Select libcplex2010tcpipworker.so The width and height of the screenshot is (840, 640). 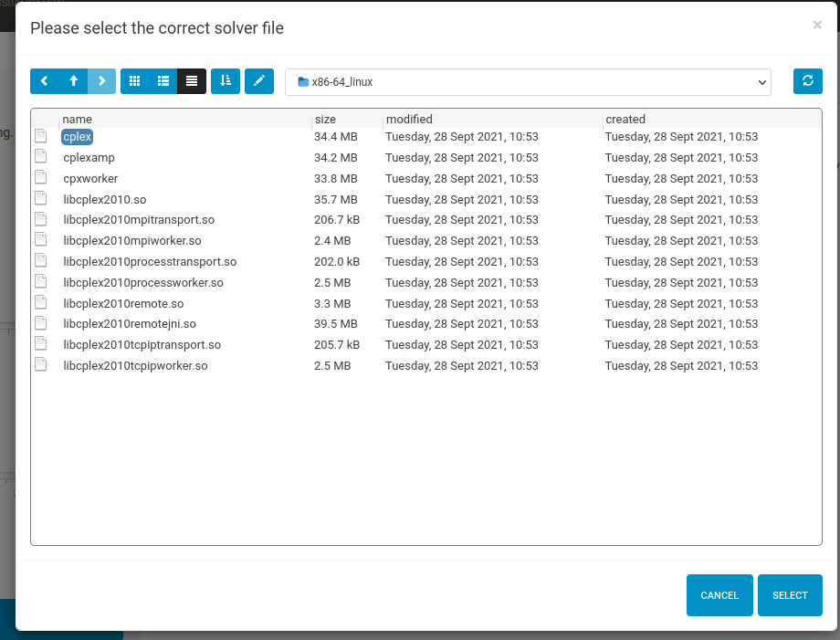(135, 365)
